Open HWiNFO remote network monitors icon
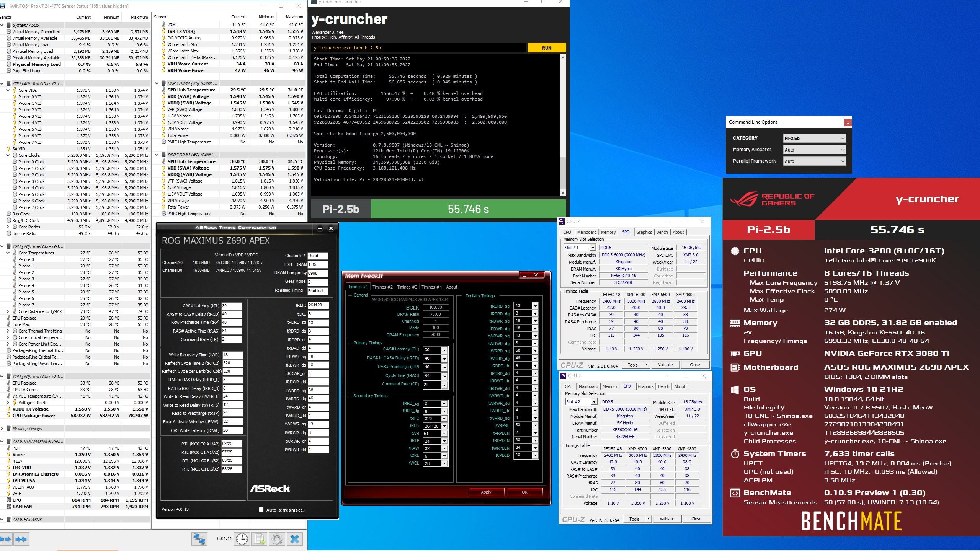 tap(199, 539)
